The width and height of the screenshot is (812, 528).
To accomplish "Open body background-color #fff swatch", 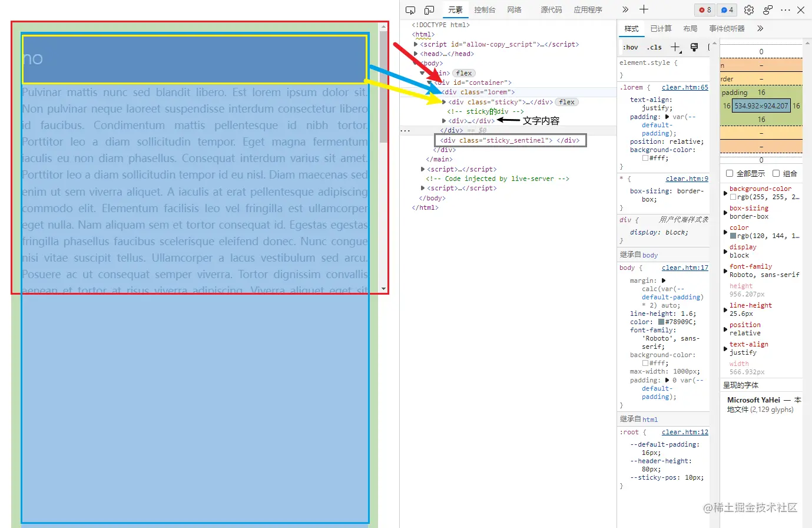I will [x=645, y=363].
